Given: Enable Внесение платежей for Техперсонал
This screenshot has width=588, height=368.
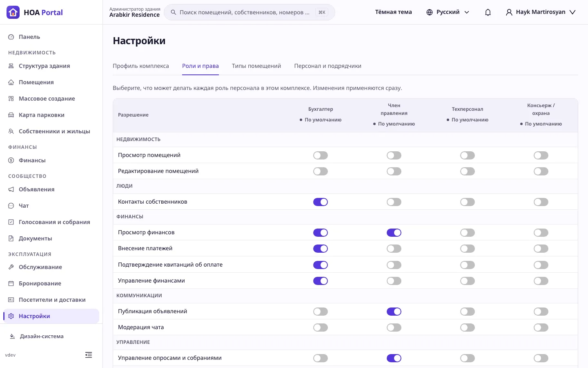Looking at the screenshot, I should pyautogui.click(x=468, y=249).
